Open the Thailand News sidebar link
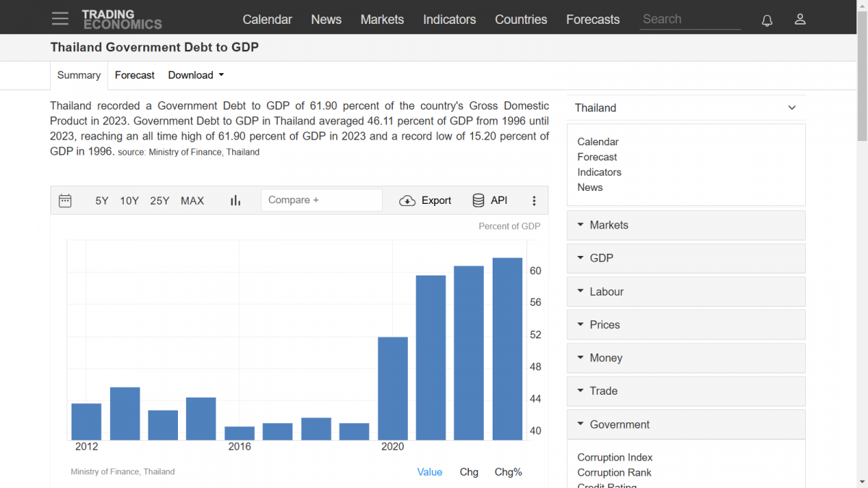 coord(590,187)
